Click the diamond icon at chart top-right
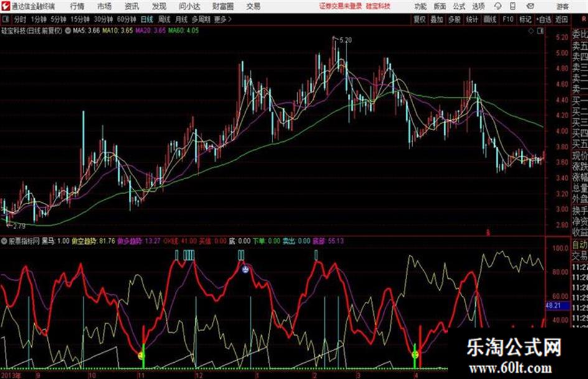The height and width of the screenshot is (379, 588). click(531, 31)
